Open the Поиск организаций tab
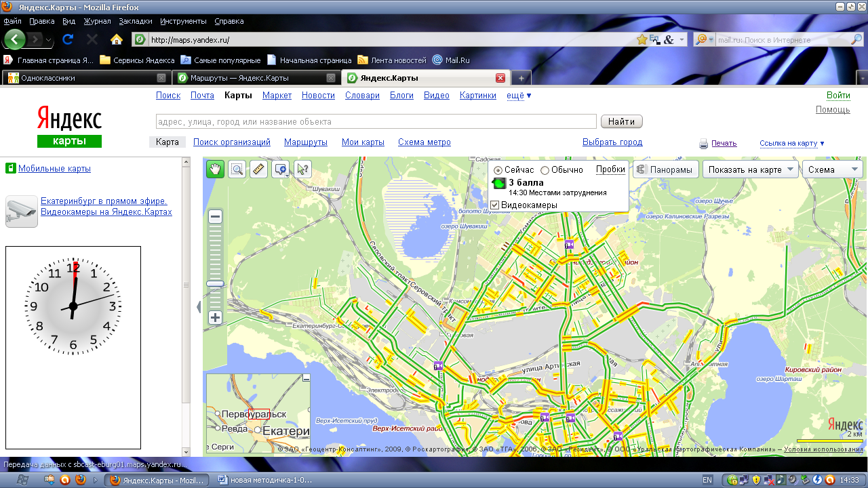 point(232,142)
